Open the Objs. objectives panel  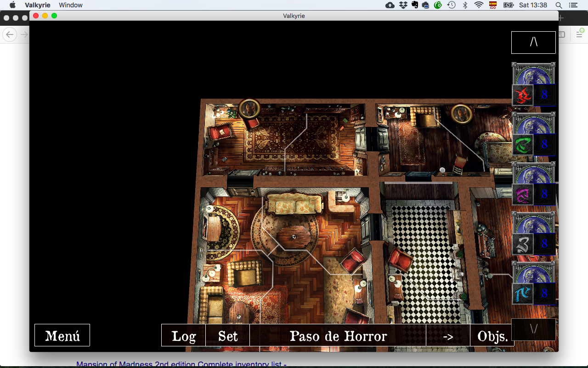pyautogui.click(x=492, y=335)
